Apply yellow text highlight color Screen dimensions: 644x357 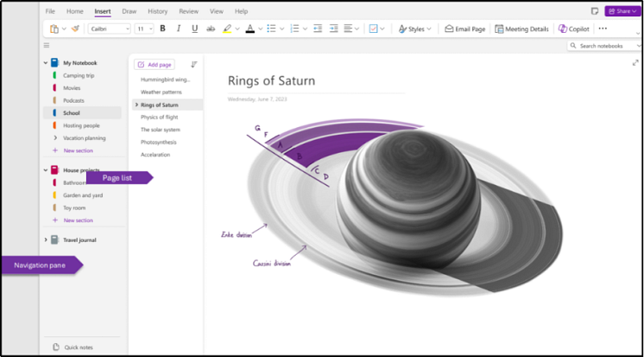tap(227, 29)
